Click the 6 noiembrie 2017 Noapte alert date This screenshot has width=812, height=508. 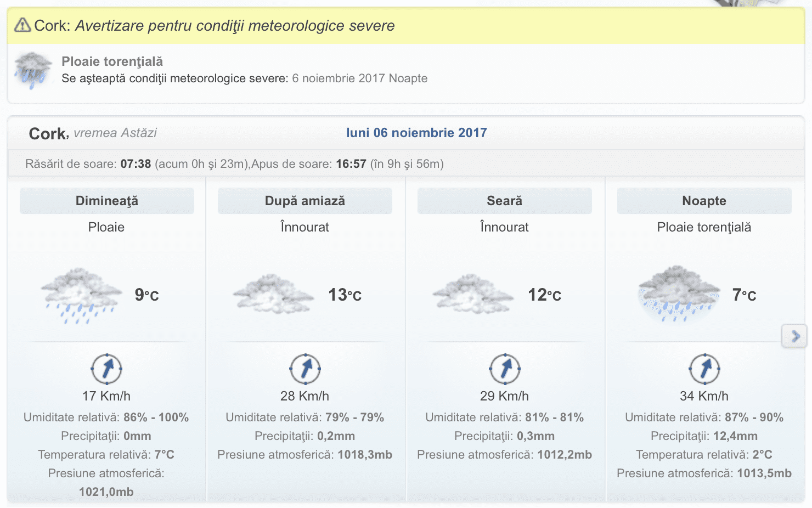coord(359,78)
